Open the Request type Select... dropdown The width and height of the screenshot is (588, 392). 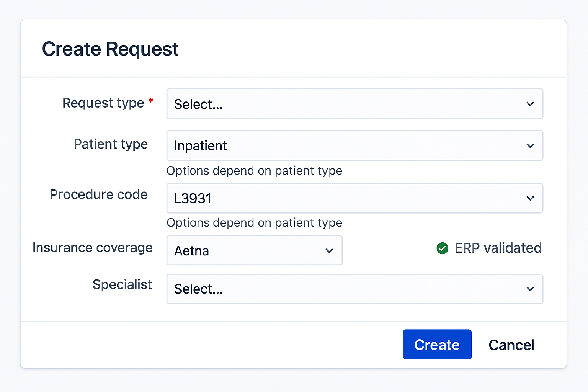pos(345,104)
